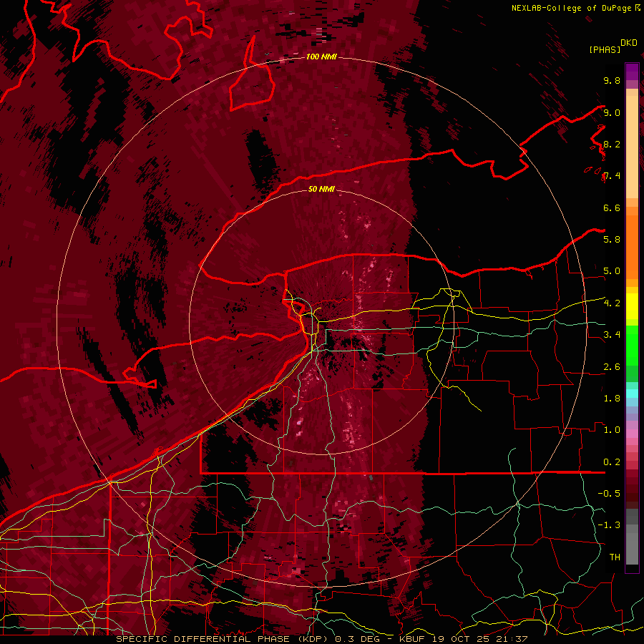Click the 9.8 value on color scale

(x=612, y=80)
